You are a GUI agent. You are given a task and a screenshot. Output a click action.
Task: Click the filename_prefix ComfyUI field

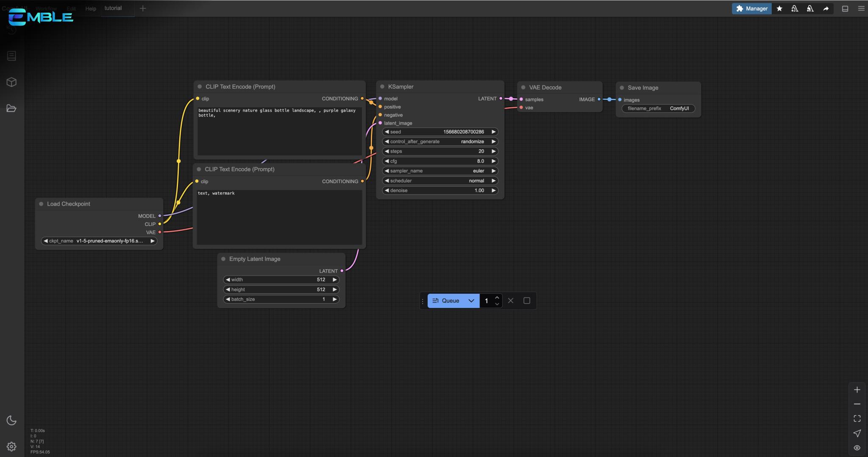pyautogui.click(x=658, y=109)
